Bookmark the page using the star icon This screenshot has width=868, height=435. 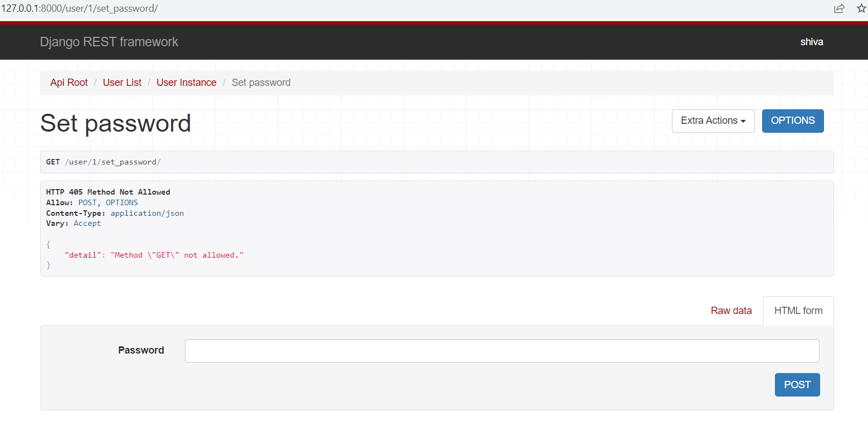tap(861, 8)
